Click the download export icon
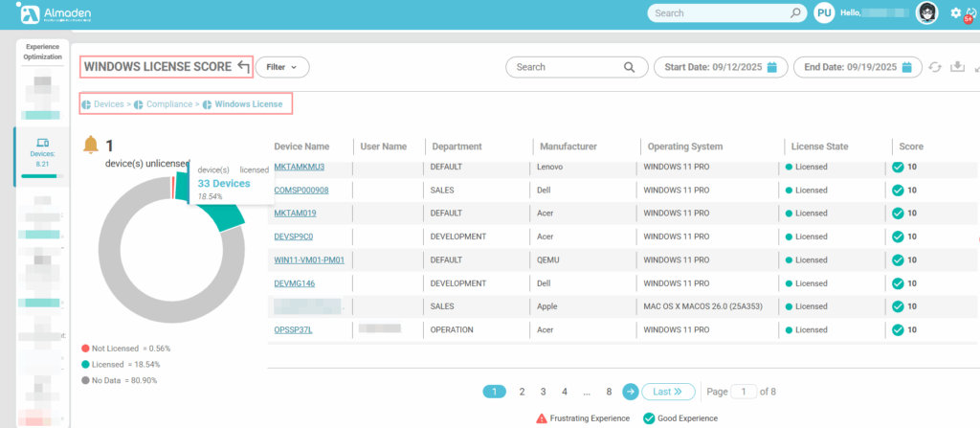Image resolution: width=980 pixels, height=428 pixels. pos(956,67)
